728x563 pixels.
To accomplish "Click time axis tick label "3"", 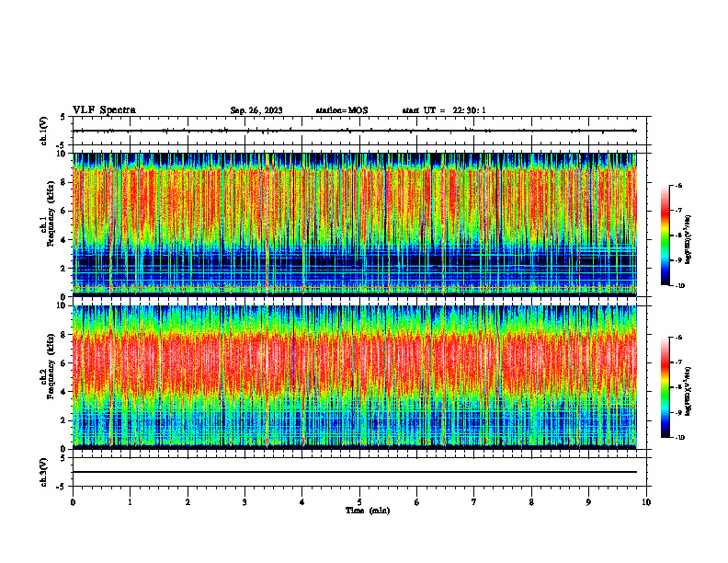I will pos(245,502).
